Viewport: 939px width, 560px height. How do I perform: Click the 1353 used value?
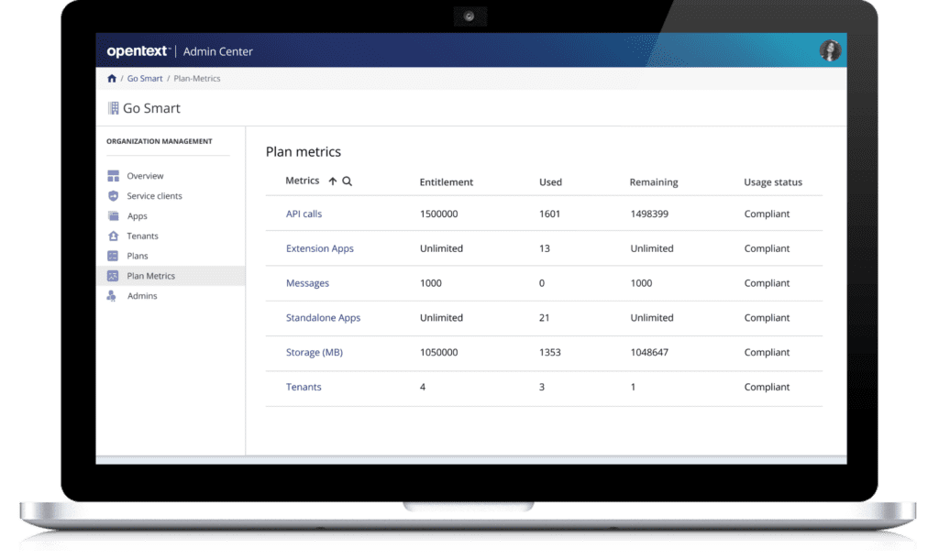click(x=550, y=352)
